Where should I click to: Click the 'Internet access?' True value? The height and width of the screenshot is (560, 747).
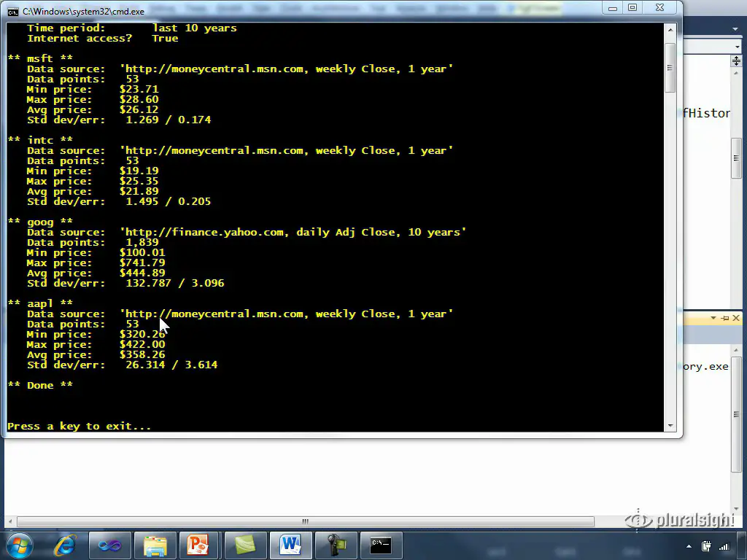[x=165, y=39]
